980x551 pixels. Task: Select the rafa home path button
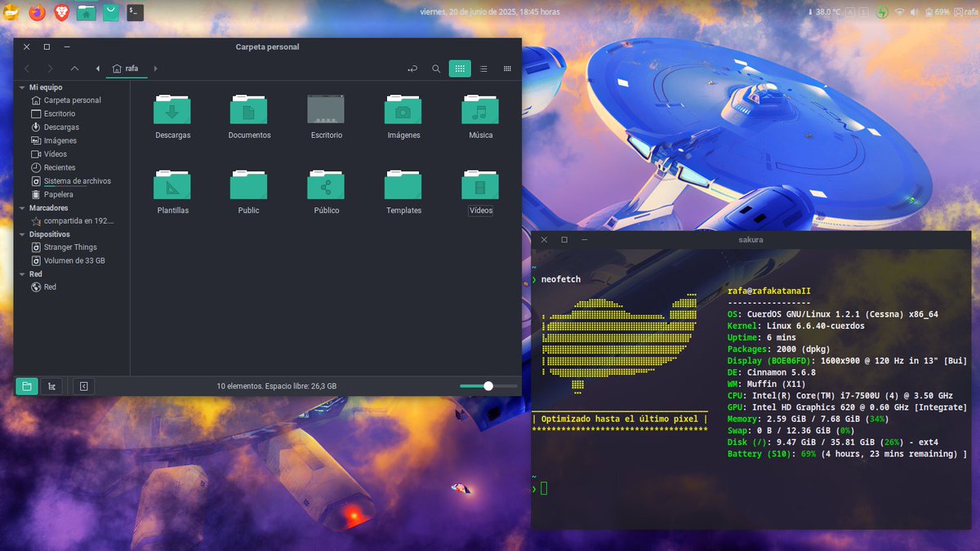(x=126, y=69)
